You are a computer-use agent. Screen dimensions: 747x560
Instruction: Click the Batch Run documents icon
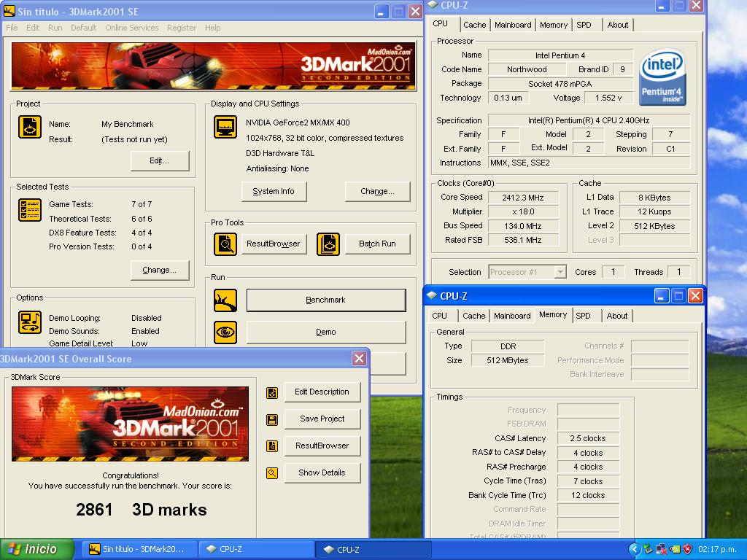point(328,244)
